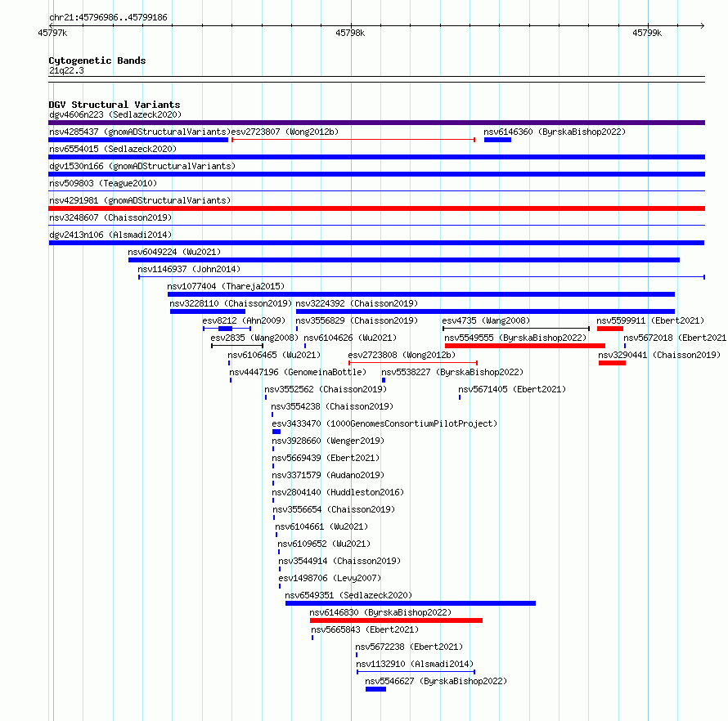Click the Cytogenetic Bands track title
The width and height of the screenshot is (728, 721).
click(x=97, y=60)
